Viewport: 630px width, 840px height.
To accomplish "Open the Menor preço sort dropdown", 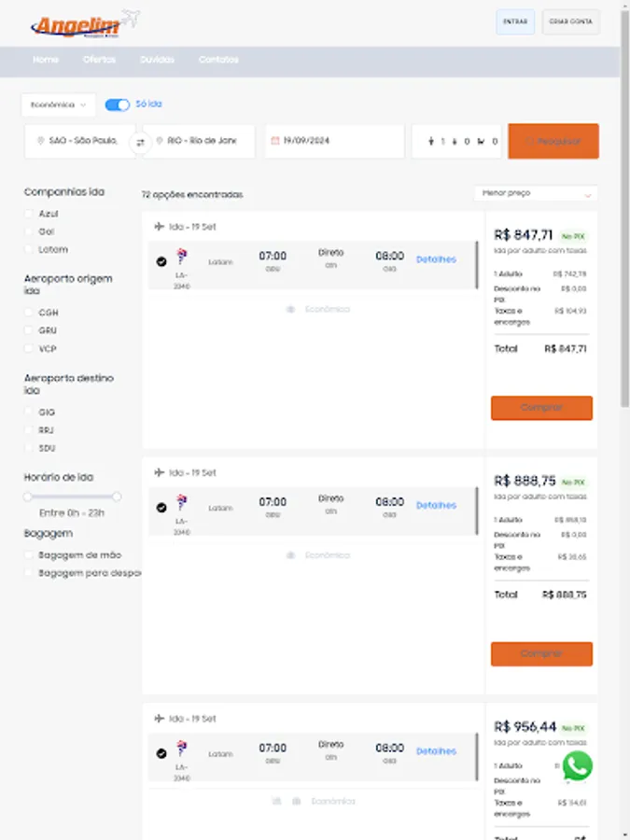I will click(536, 193).
